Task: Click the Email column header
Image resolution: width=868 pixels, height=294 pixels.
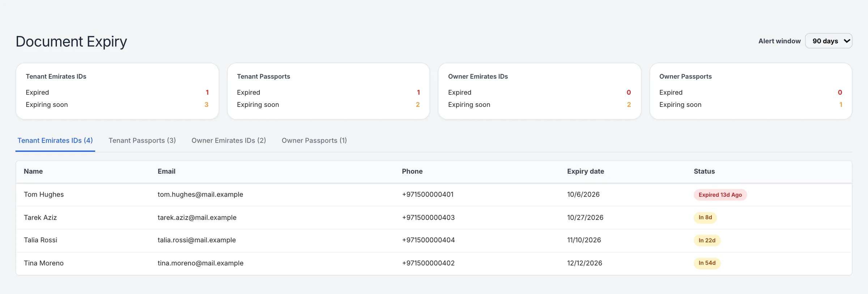Action: coord(166,172)
